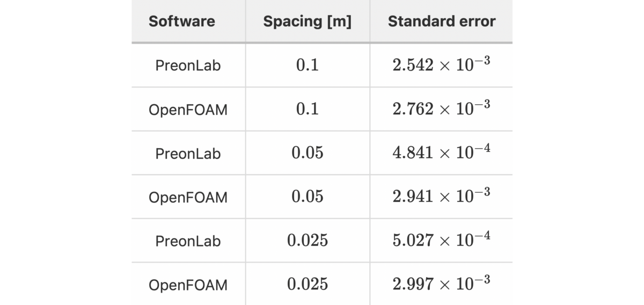Select the 0.1 spacing cell for PreonLab
The image size is (644, 305).
pyautogui.click(x=307, y=66)
